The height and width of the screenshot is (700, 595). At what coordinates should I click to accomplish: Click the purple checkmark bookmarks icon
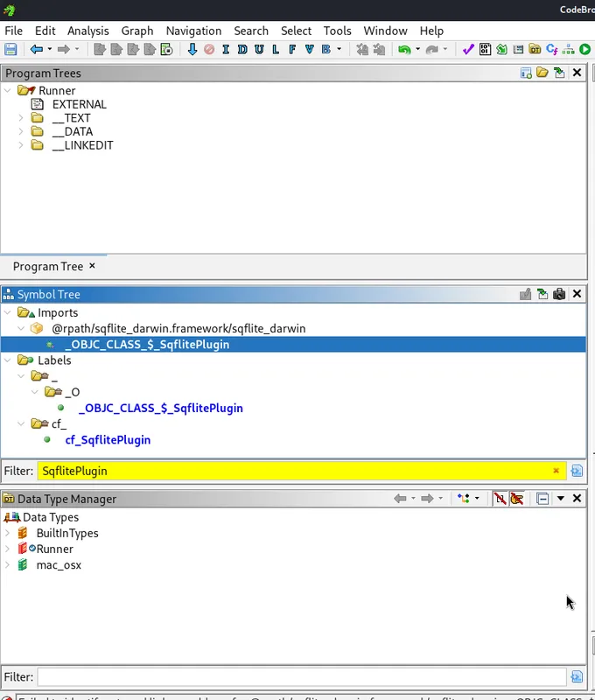point(468,49)
